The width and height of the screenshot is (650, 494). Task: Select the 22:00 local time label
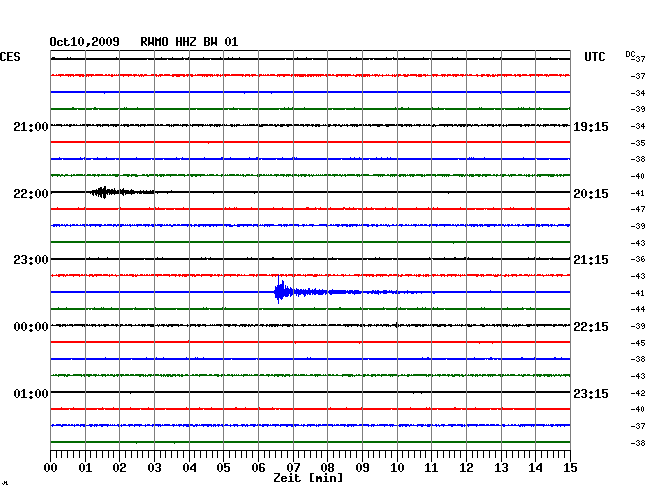31,194
